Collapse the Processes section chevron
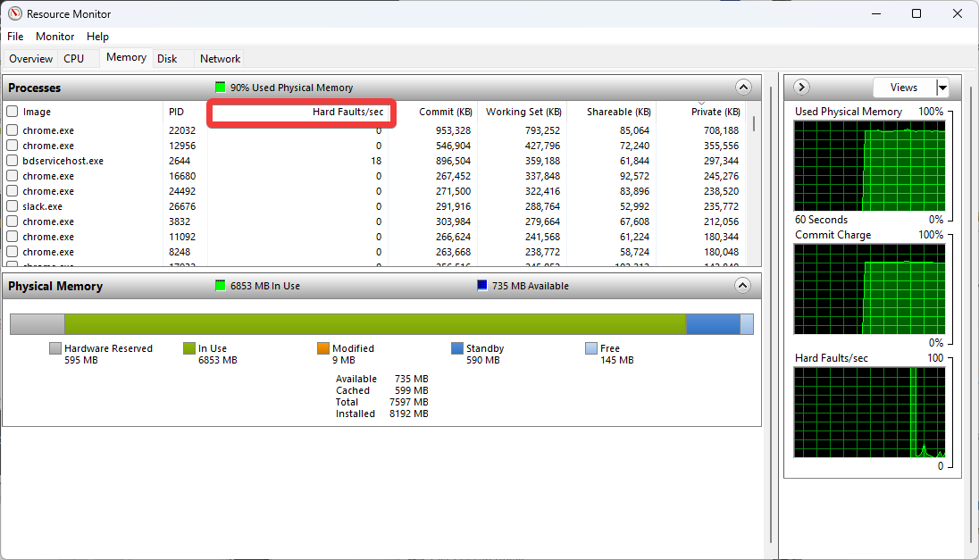The image size is (979, 560). click(743, 88)
